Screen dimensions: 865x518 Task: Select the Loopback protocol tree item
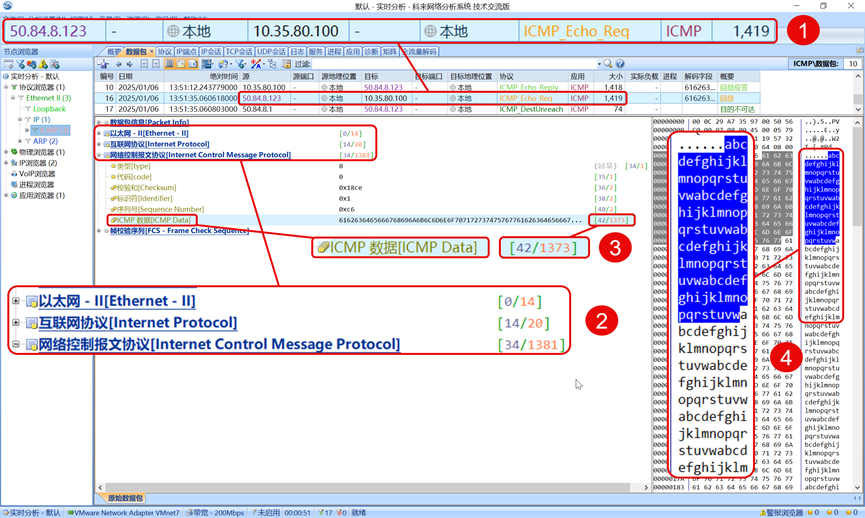(49, 108)
